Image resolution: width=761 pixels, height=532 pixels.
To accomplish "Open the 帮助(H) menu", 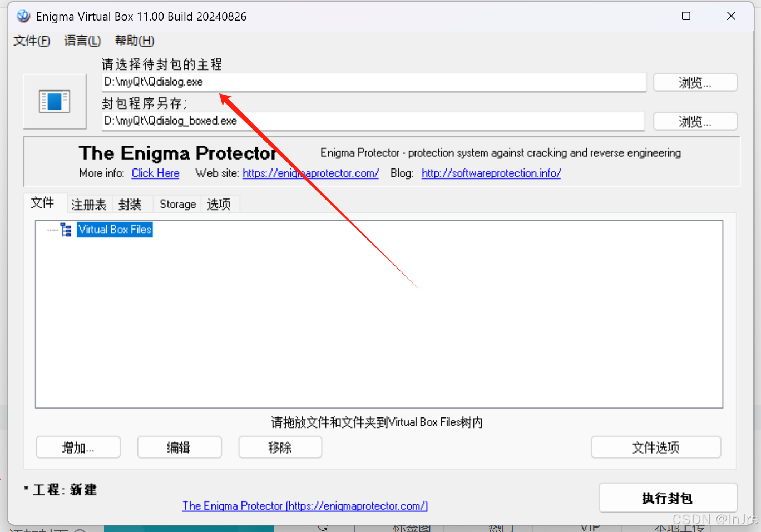I will 134,41.
